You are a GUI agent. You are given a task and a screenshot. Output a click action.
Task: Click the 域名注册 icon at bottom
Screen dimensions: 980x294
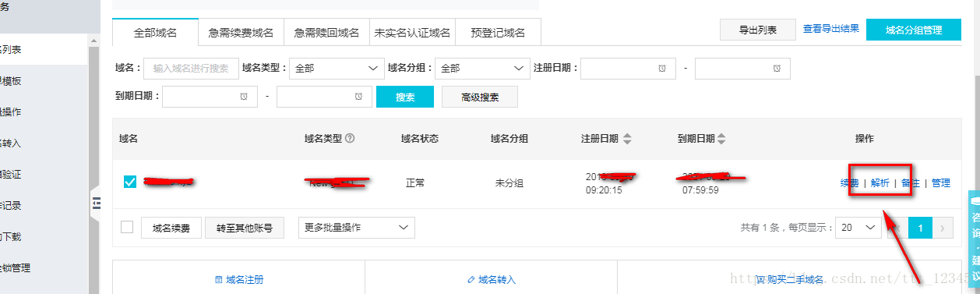[219, 279]
